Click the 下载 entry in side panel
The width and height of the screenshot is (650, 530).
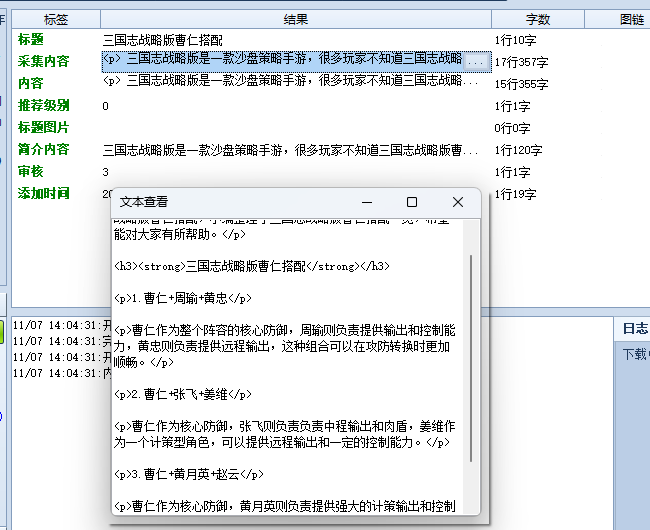point(635,354)
